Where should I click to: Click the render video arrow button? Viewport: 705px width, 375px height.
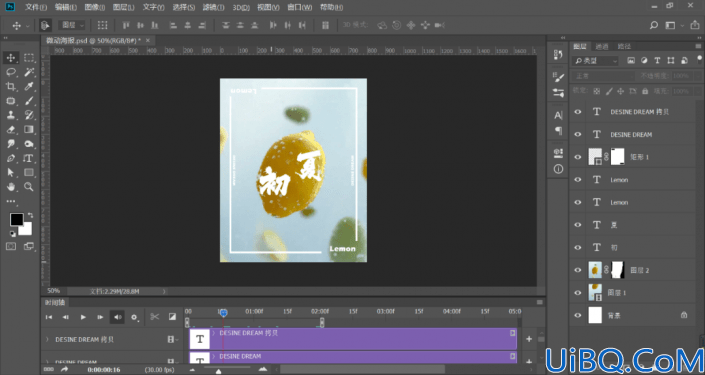65,369
